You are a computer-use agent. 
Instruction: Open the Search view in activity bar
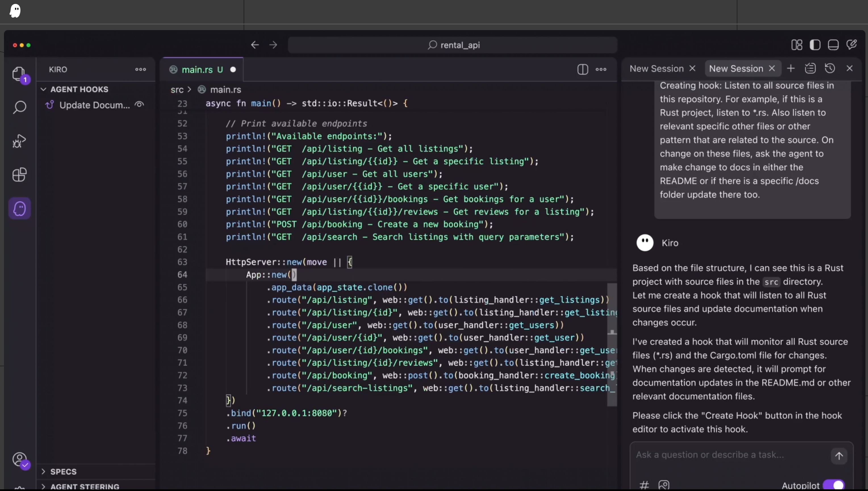pos(20,107)
